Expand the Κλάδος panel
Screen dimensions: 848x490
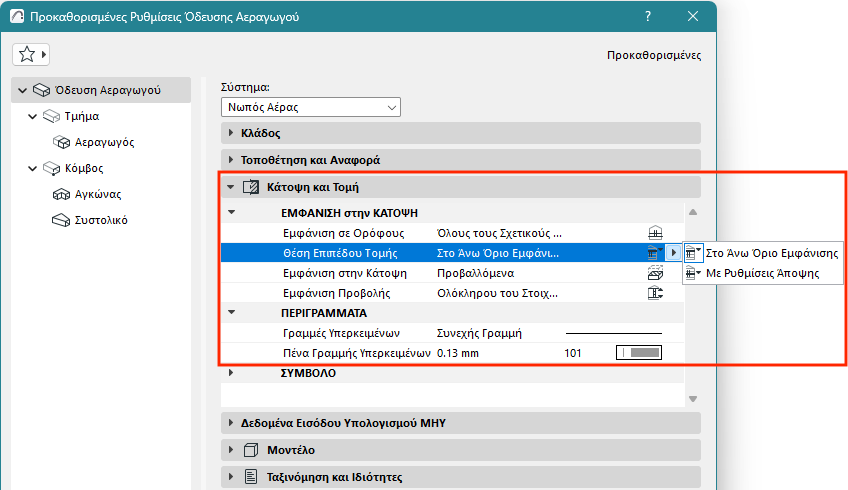231,133
